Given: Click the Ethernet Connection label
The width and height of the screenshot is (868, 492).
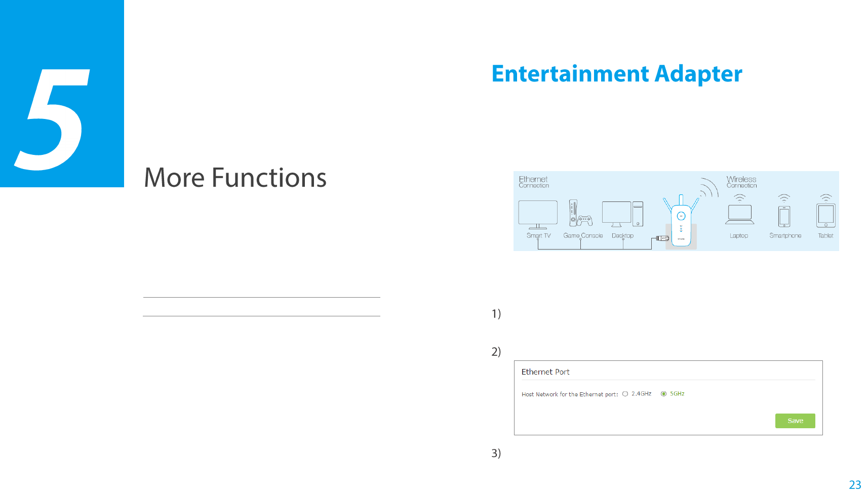Looking at the screenshot, I should (534, 182).
